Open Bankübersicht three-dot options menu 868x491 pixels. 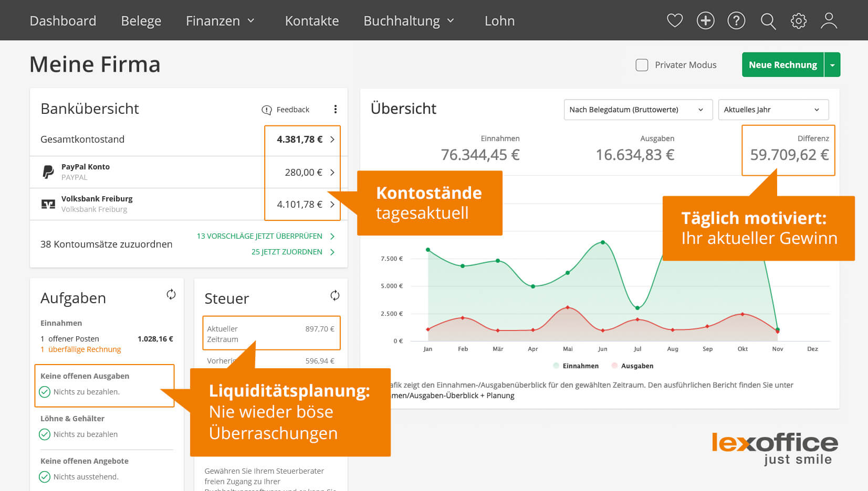[336, 109]
